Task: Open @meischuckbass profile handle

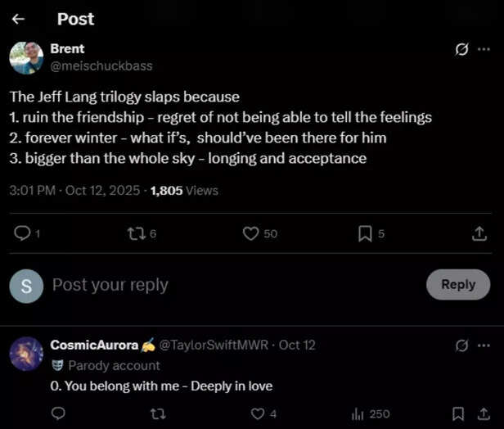Action: coord(101,65)
